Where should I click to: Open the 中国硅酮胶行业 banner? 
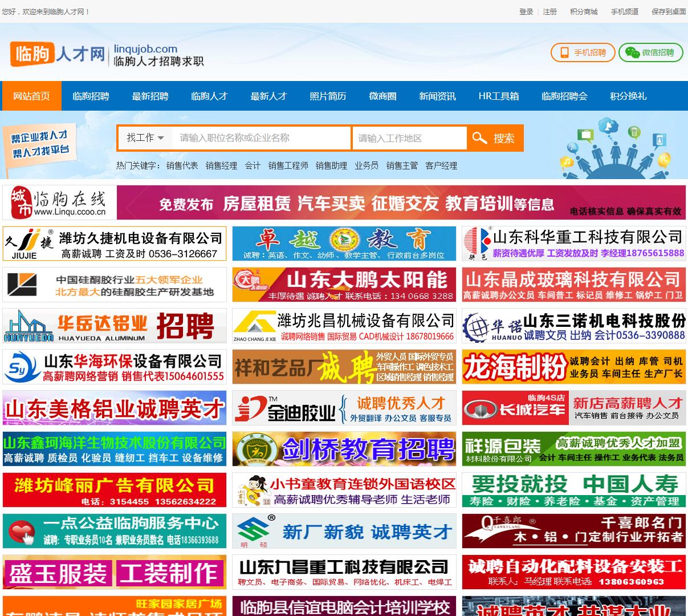[115, 285]
